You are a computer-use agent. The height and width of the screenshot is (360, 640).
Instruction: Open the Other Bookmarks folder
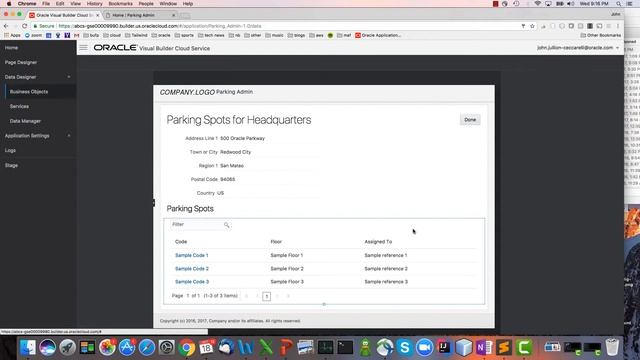coord(601,36)
